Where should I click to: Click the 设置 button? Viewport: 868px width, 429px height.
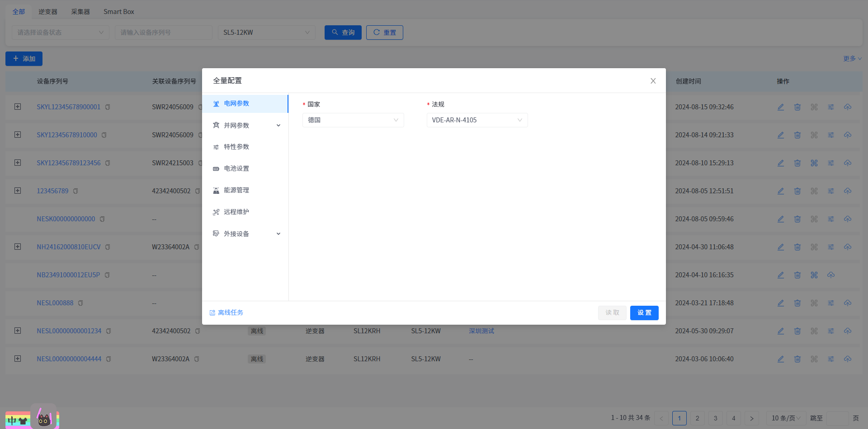coord(644,313)
